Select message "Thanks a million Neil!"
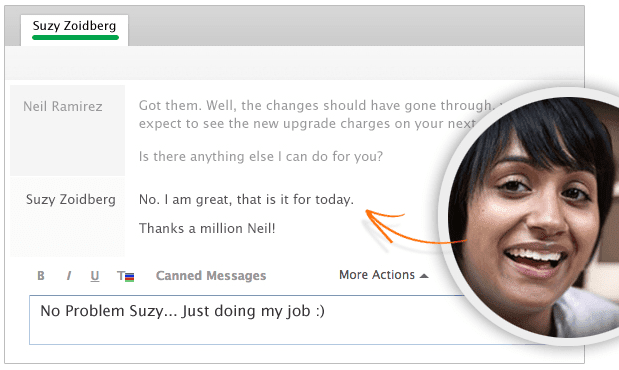 click(207, 228)
